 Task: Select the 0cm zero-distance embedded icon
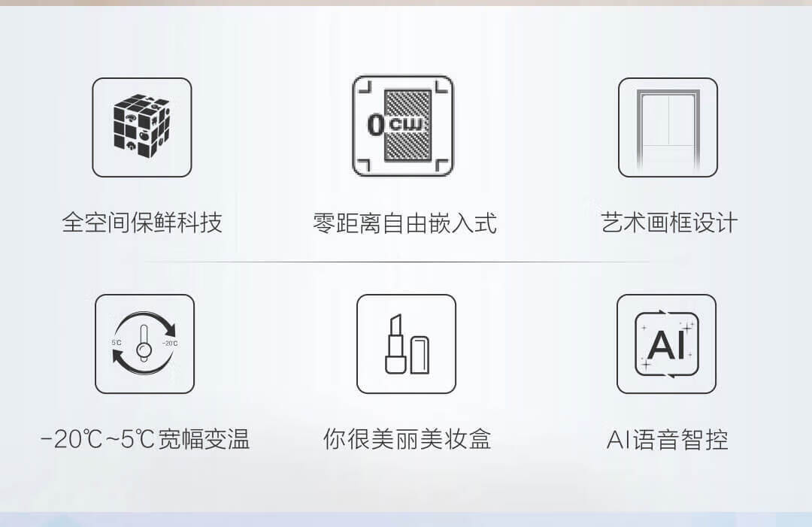pyautogui.click(x=402, y=126)
